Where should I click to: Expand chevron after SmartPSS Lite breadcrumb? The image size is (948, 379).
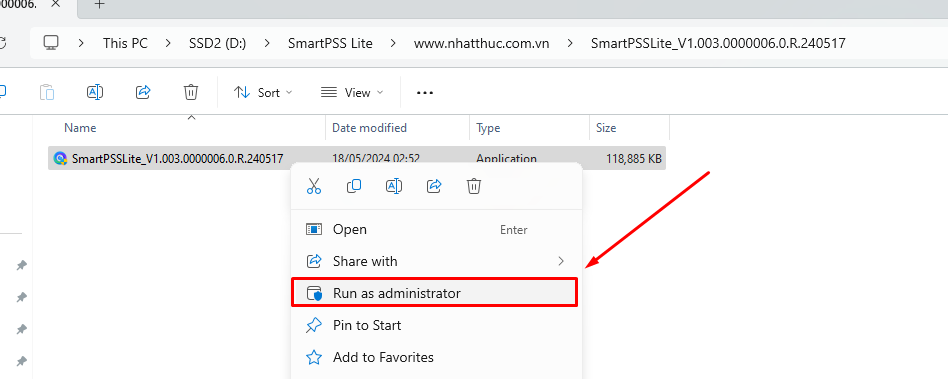point(394,44)
